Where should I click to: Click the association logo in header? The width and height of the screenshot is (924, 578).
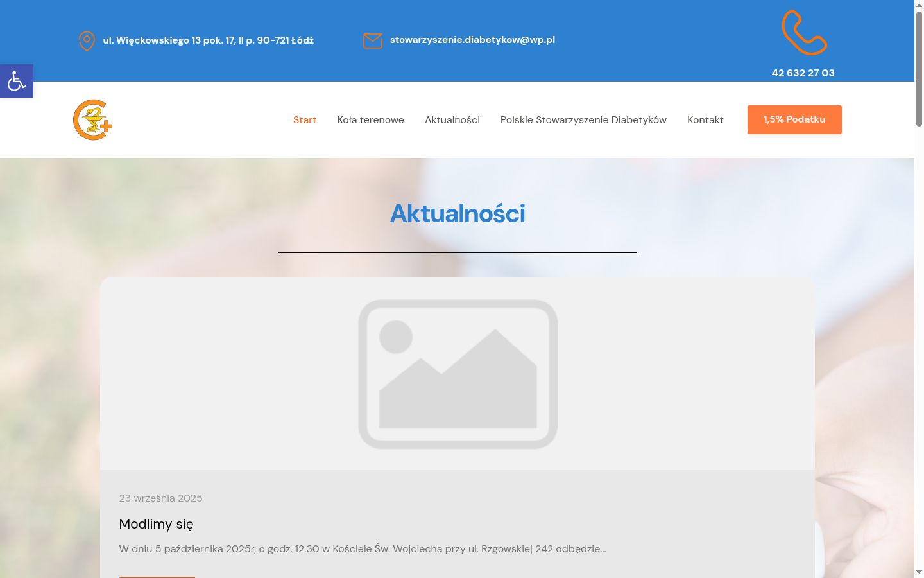pyautogui.click(x=93, y=119)
